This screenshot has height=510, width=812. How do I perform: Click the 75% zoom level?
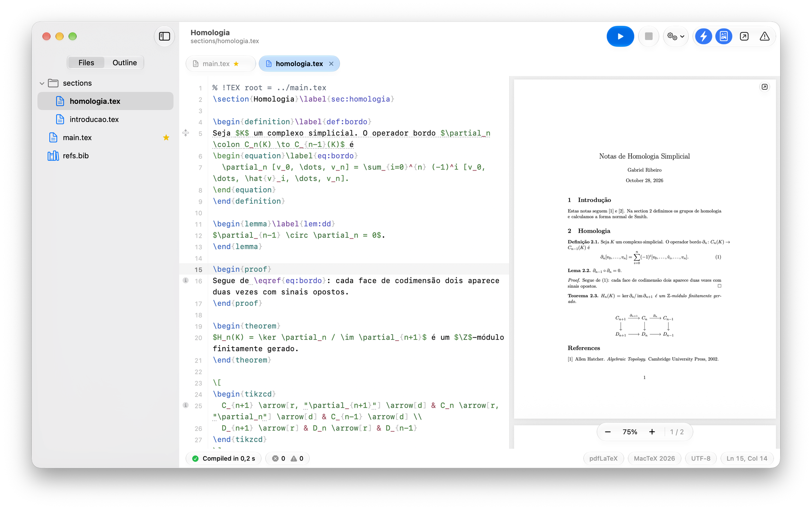630,432
